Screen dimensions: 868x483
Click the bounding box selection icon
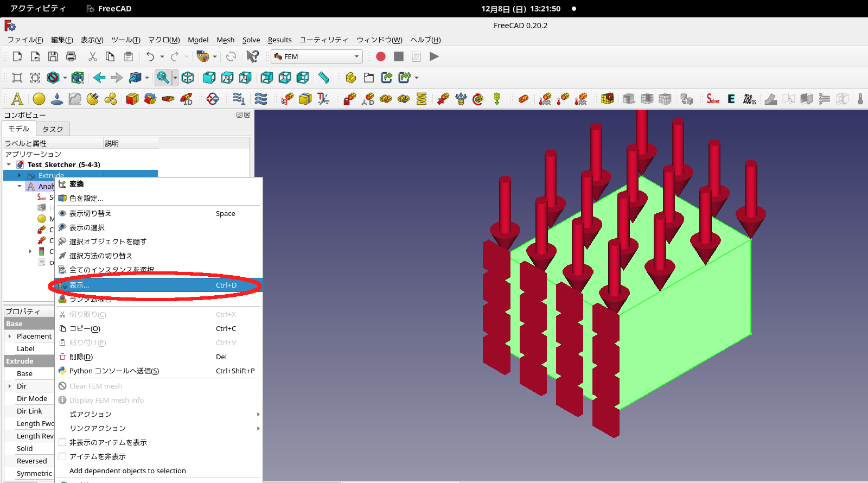pyautogui.click(x=78, y=78)
